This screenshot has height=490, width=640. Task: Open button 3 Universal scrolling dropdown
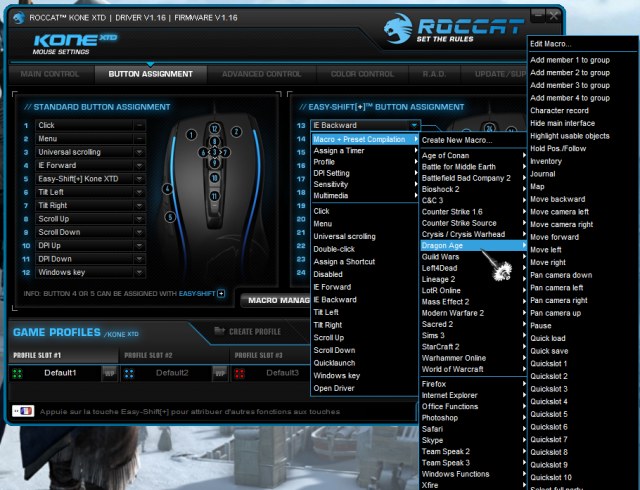(x=139, y=152)
